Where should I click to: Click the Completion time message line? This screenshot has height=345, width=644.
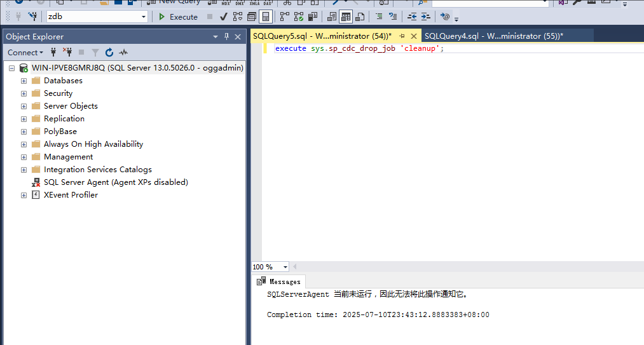pos(378,315)
